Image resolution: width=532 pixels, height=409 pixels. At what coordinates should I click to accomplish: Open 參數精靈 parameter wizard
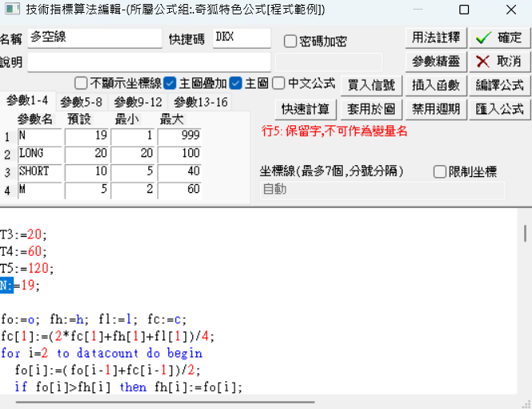pyautogui.click(x=436, y=61)
